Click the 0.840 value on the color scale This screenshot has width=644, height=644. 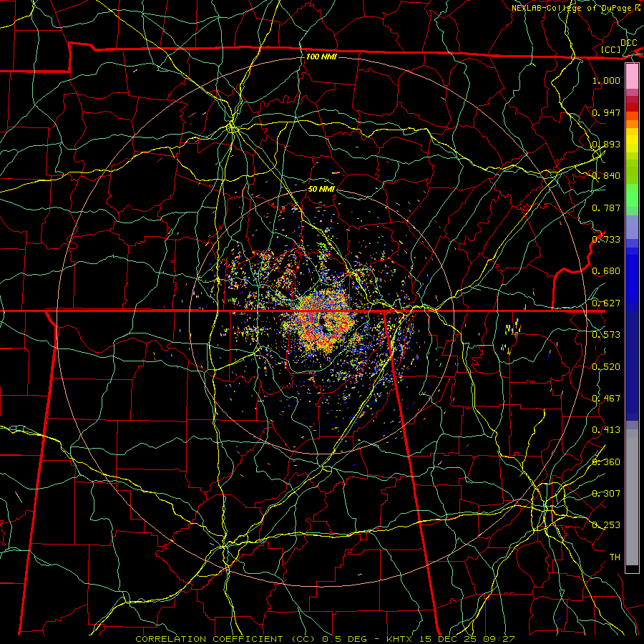pos(606,176)
